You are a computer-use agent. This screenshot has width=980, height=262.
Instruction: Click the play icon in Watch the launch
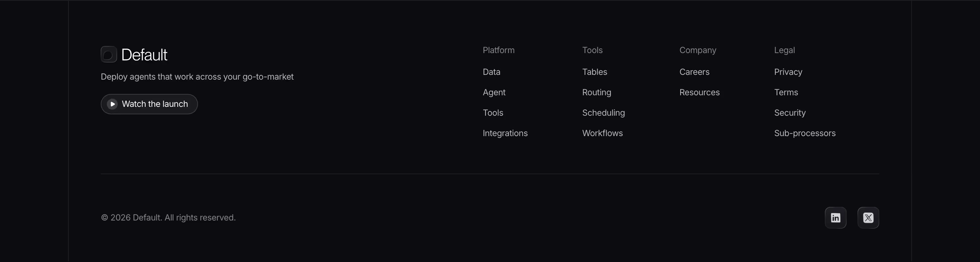tap(112, 104)
